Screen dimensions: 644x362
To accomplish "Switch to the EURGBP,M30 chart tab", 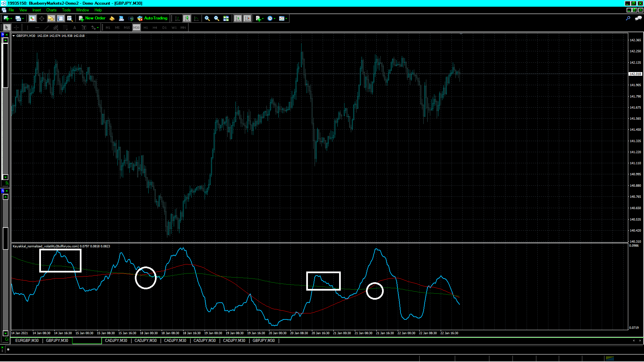I will (x=27, y=341).
